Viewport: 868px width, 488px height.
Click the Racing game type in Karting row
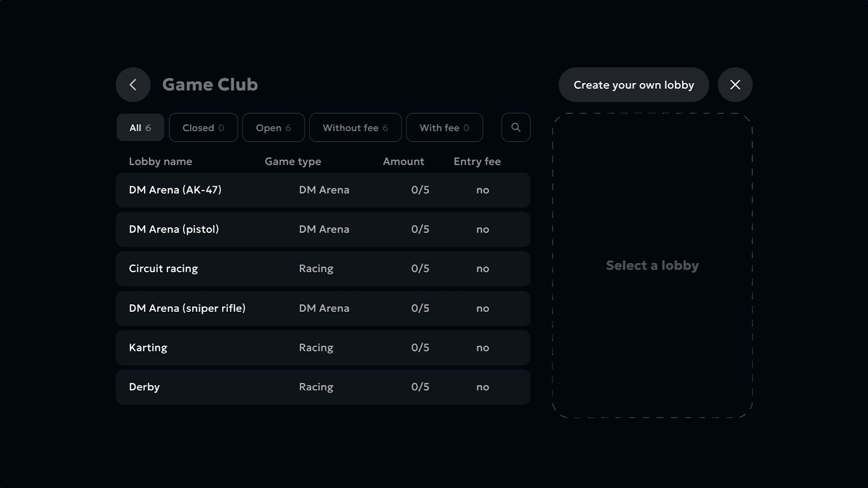(316, 348)
